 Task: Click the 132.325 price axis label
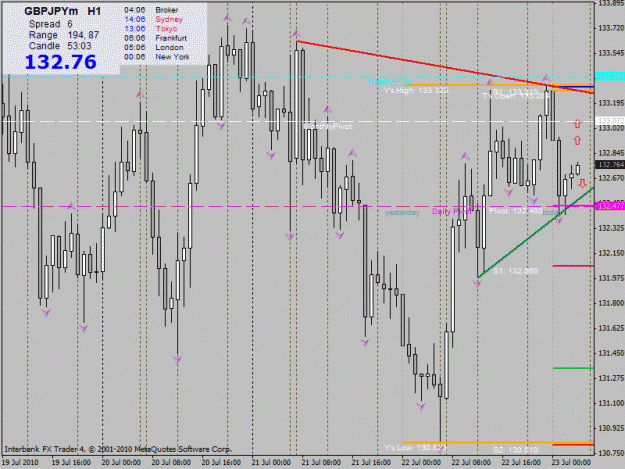(611, 228)
